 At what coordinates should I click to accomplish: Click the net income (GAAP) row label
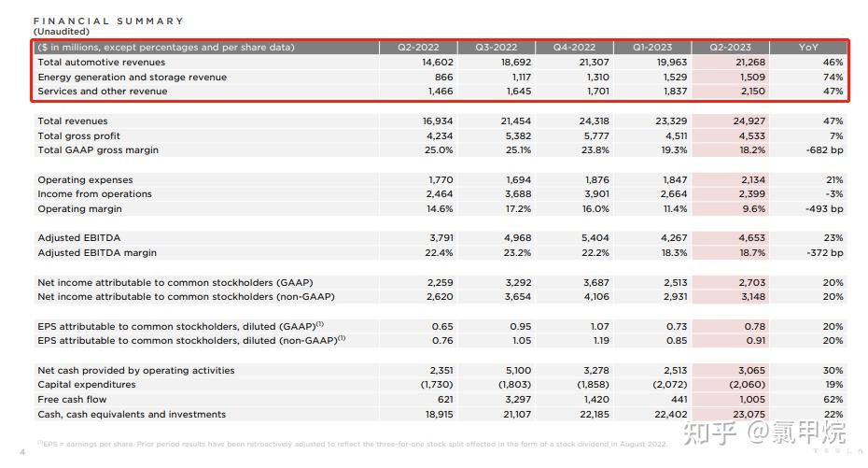(175, 283)
